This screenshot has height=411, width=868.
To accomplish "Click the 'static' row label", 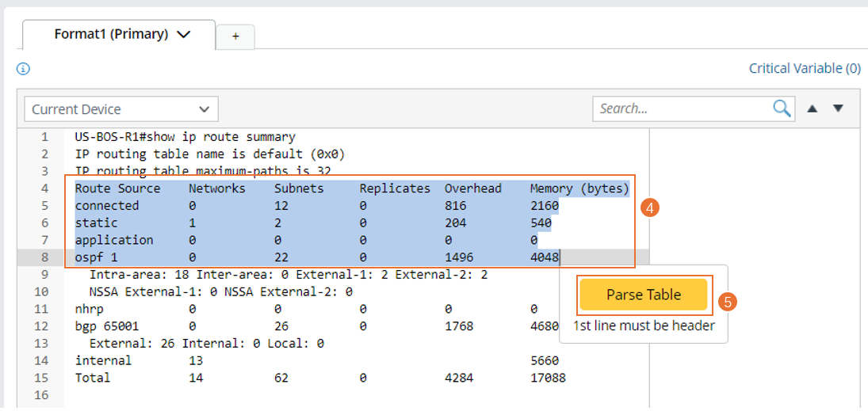I will point(97,223).
